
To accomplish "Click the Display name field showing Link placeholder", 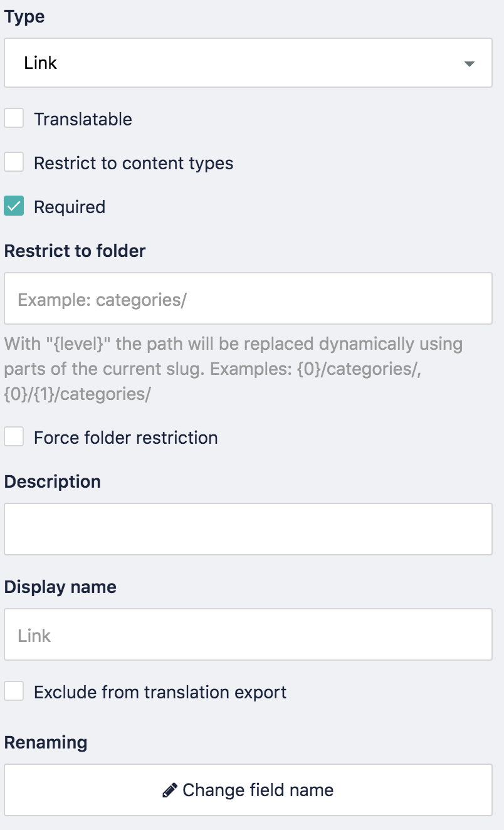I will (248, 634).
